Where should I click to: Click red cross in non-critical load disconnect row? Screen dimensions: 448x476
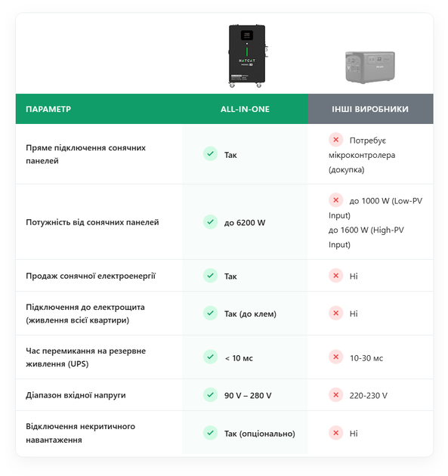(335, 433)
